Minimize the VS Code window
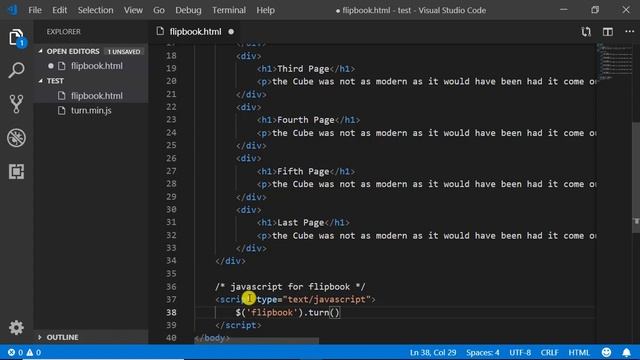 564,10
